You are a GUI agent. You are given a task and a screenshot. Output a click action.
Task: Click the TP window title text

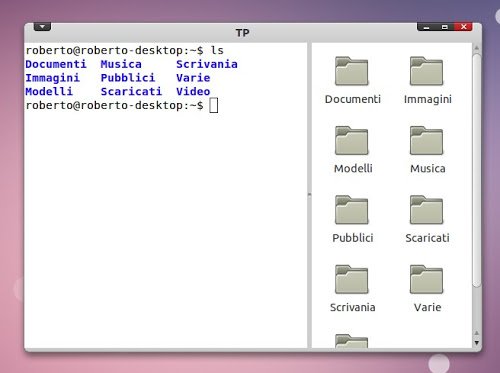242,33
